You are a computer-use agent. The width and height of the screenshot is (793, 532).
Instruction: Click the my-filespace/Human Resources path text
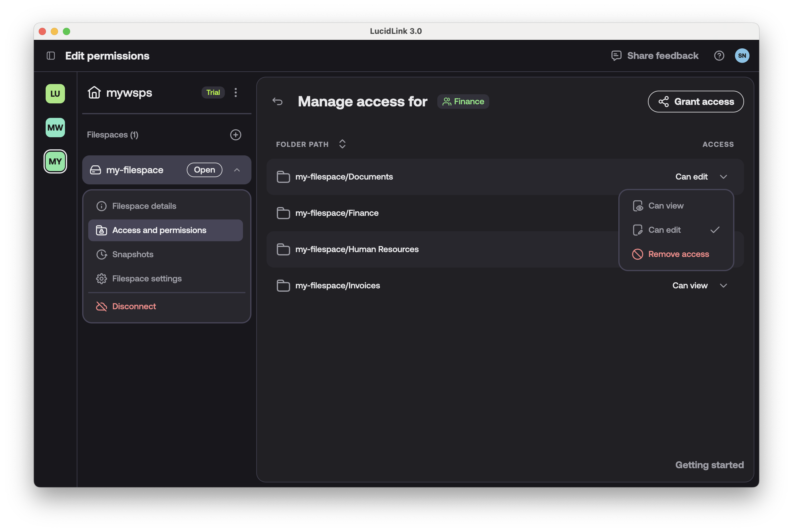[357, 249]
